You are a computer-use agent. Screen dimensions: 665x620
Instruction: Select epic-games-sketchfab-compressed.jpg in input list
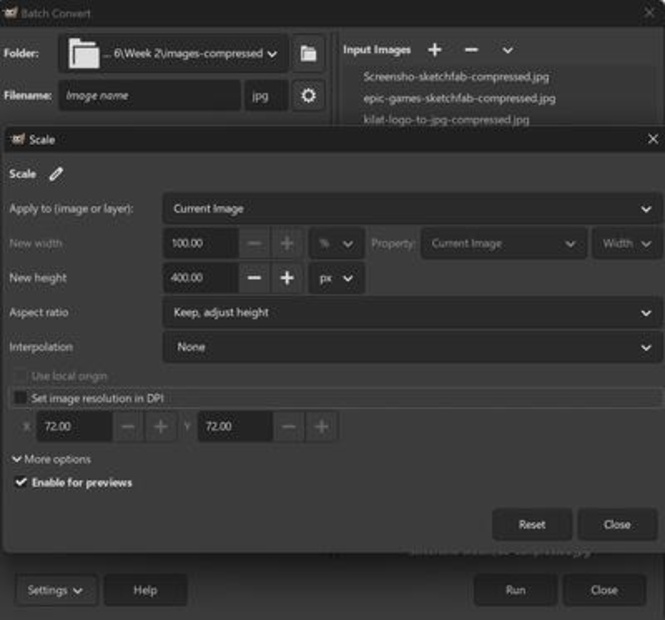coord(459,98)
